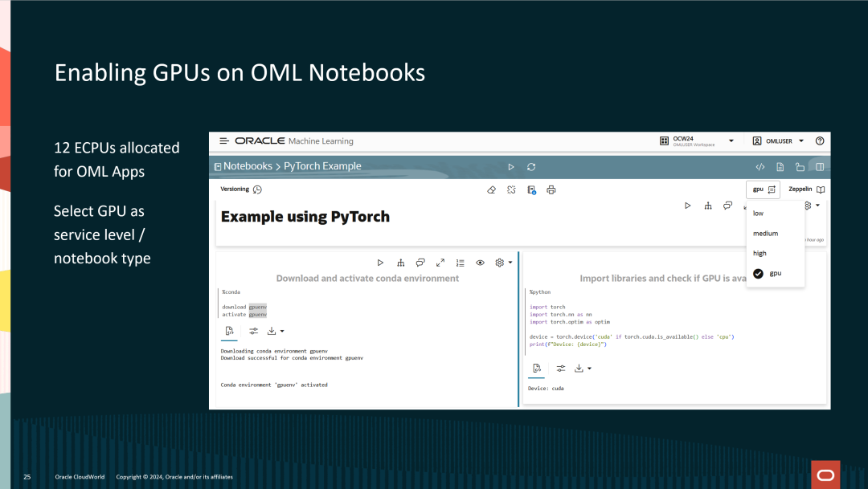Click the refresh icon in notebook header
This screenshot has width=868, height=489.
(531, 167)
